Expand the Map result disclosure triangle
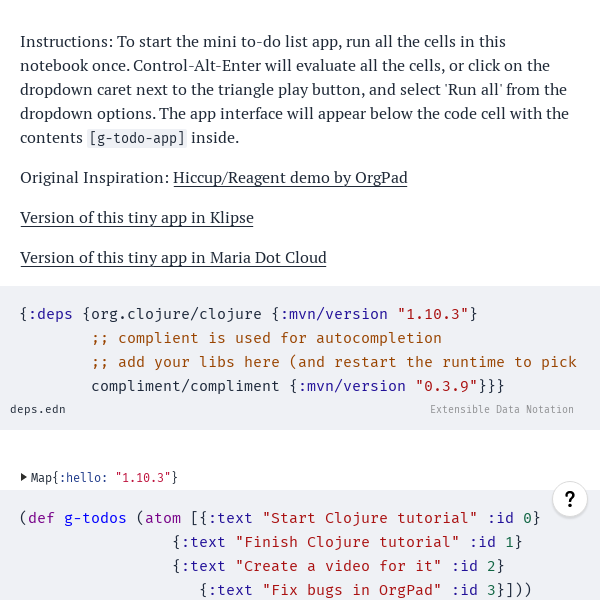The height and width of the screenshot is (600, 600). click(x=24, y=478)
